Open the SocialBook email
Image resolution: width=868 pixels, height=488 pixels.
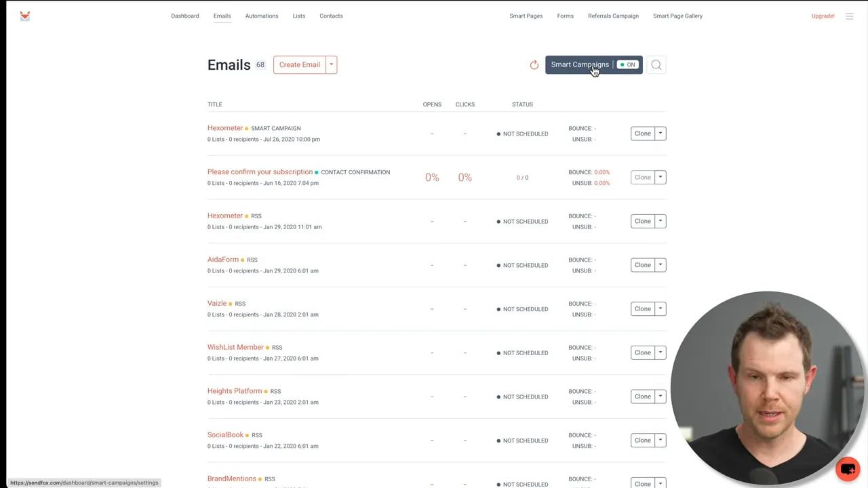(x=225, y=434)
